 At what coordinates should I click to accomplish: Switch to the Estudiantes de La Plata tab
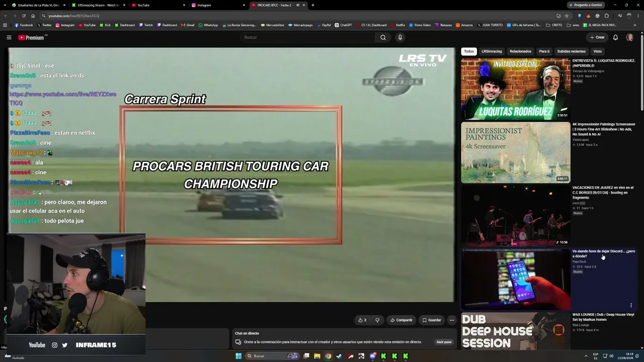[39, 5]
